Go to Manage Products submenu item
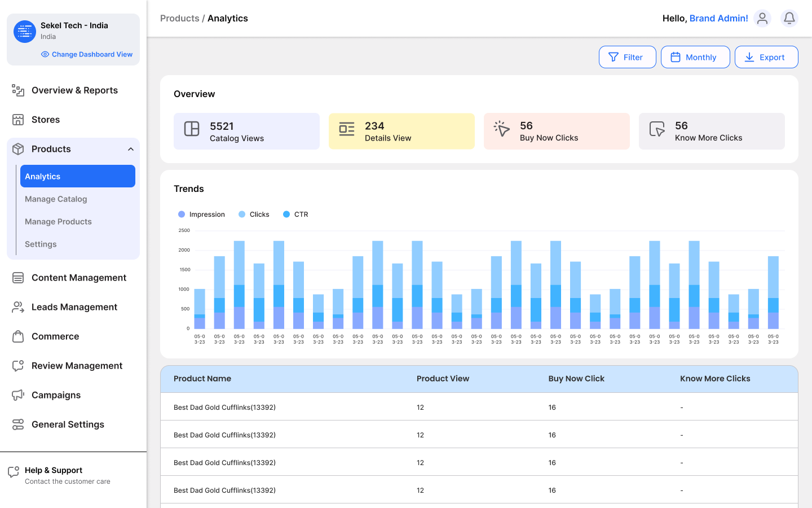Screen dimensions: 812x508 (x=58, y=222)
